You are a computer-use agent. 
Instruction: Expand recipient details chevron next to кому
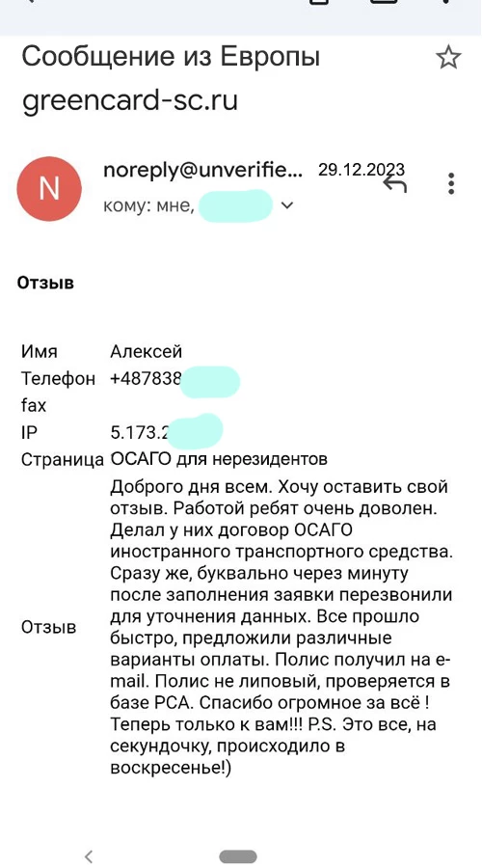(x=286, y=206)
